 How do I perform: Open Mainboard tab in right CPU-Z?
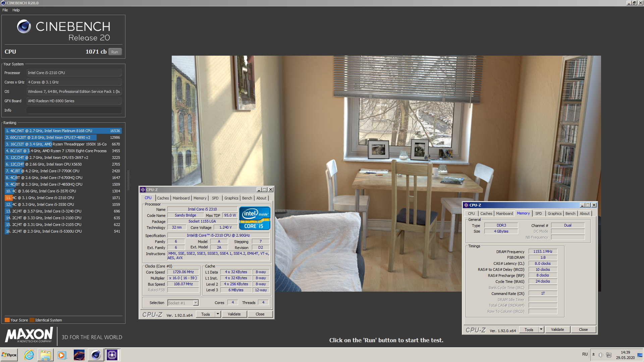pos(504,214)
